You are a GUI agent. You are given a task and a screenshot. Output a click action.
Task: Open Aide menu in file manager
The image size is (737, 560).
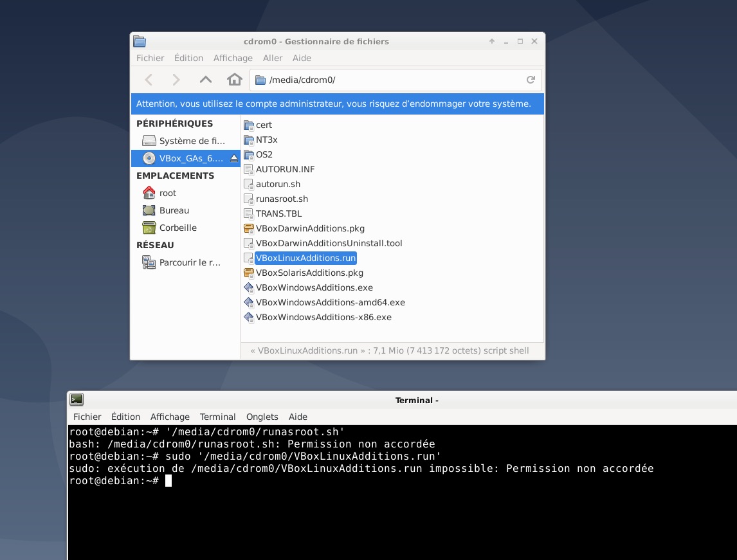pos(302,59)
